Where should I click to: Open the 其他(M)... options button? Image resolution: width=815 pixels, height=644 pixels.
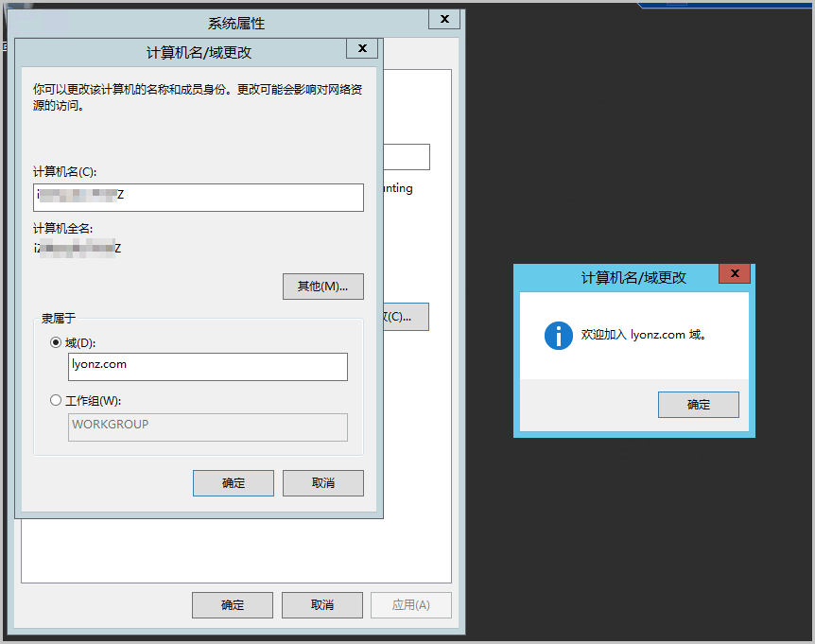[322, 287]
